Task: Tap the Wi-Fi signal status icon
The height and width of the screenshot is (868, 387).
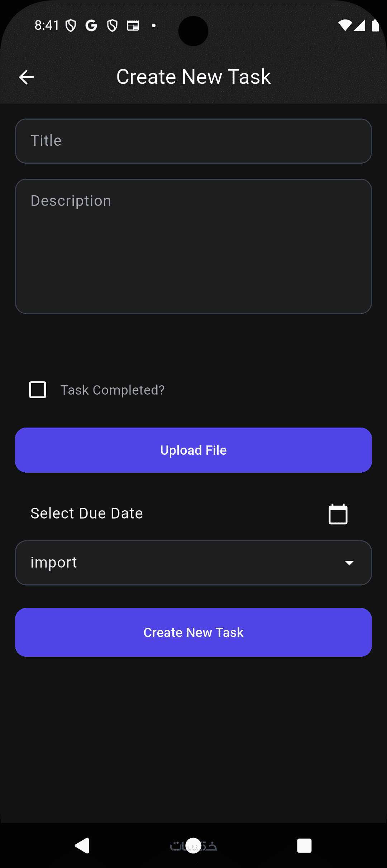Action: pos(345,25)
